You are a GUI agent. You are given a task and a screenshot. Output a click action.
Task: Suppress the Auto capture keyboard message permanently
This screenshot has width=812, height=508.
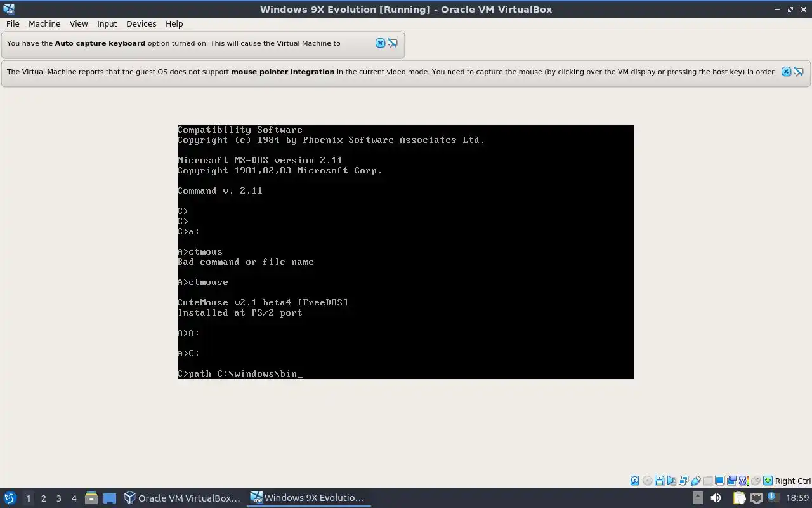393,43
